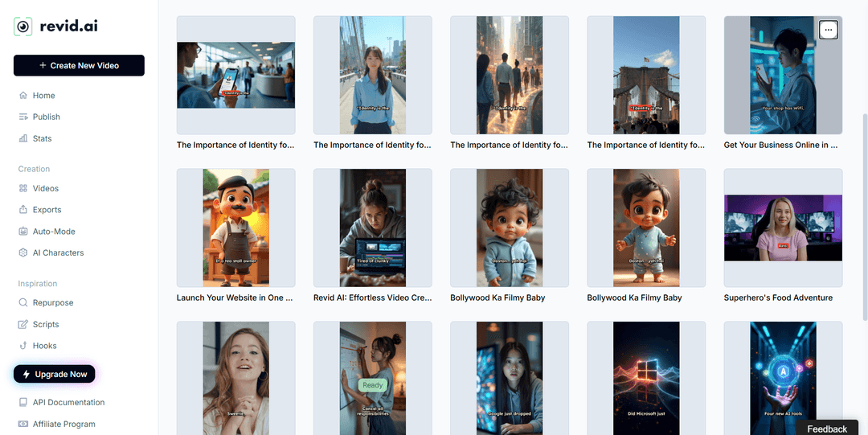Click the Affiliate Program money icon
This screenshot has height=435, width=868.
point(23,424)
